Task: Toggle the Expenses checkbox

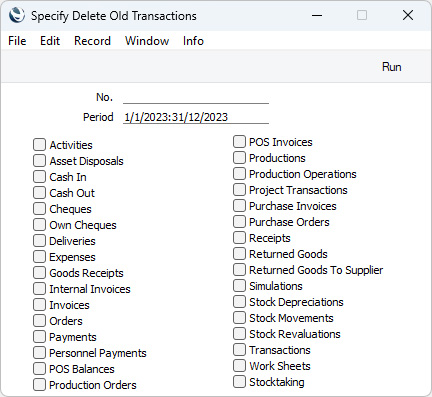Action: click(39, 257)
